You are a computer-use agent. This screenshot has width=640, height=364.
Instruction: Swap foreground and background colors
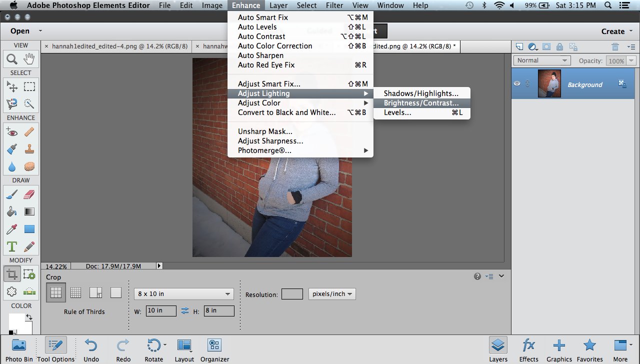(x=28, y=317)
